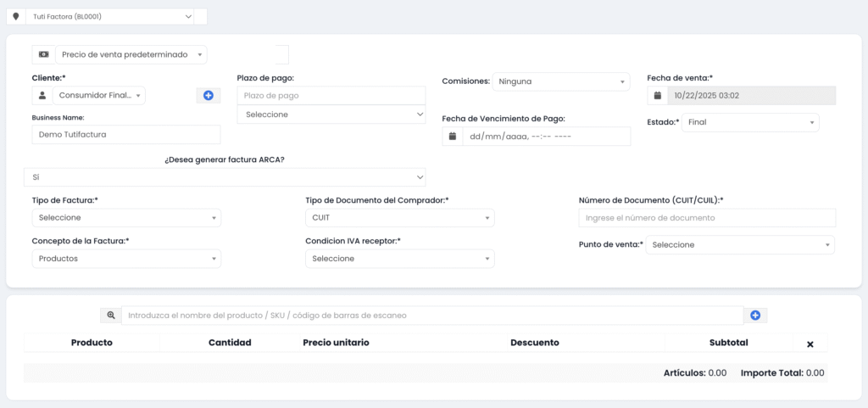868x408 pixels.
Task: Open the Punto de venta dropdown
Action: [740, 245]
